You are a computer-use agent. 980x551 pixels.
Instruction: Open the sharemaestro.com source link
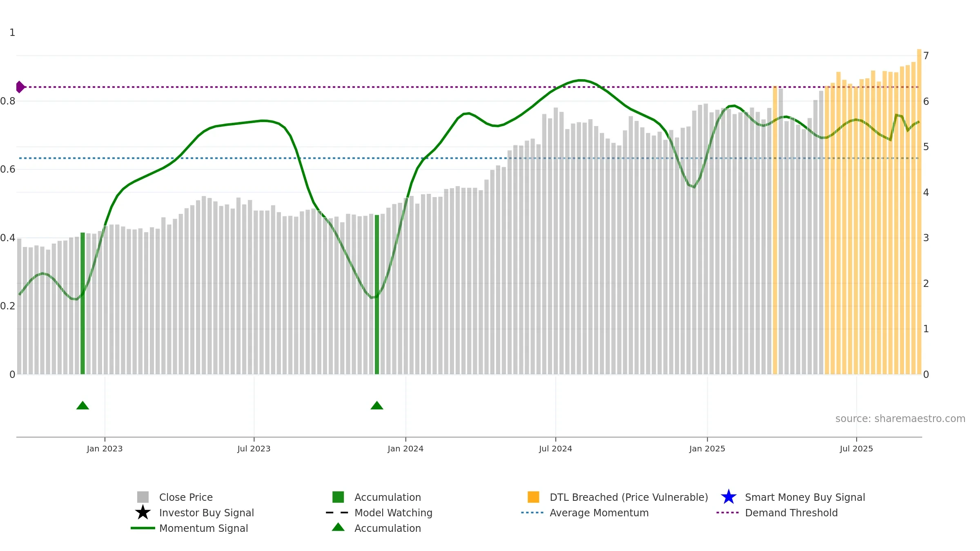[900, 419]
